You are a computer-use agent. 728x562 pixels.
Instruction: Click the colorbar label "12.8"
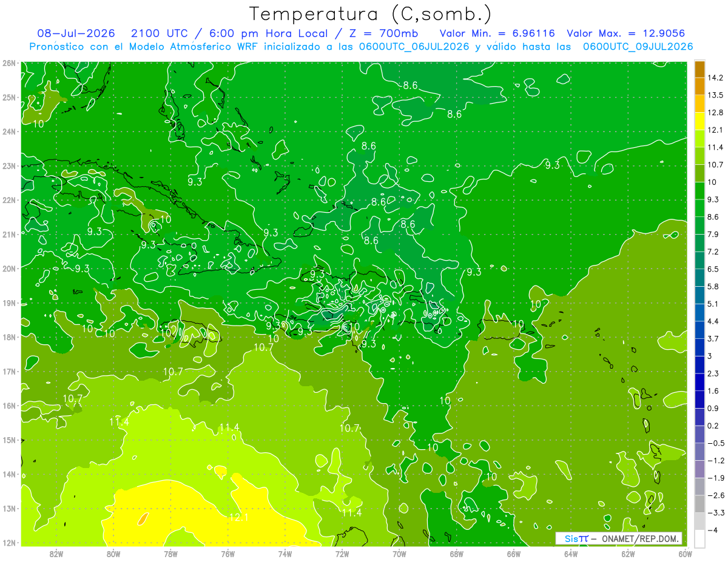[x=715, y=112]
